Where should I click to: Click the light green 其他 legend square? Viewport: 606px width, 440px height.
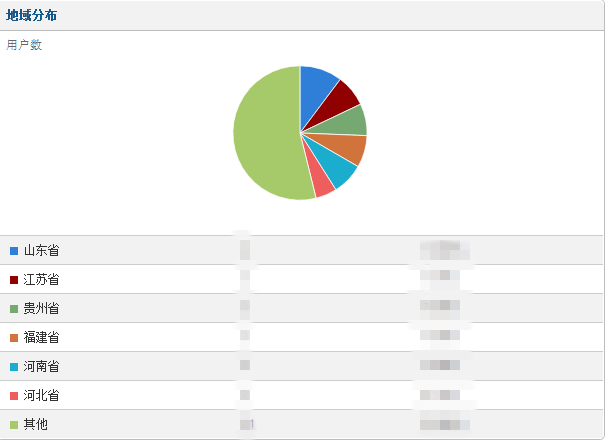pos(14,424)
